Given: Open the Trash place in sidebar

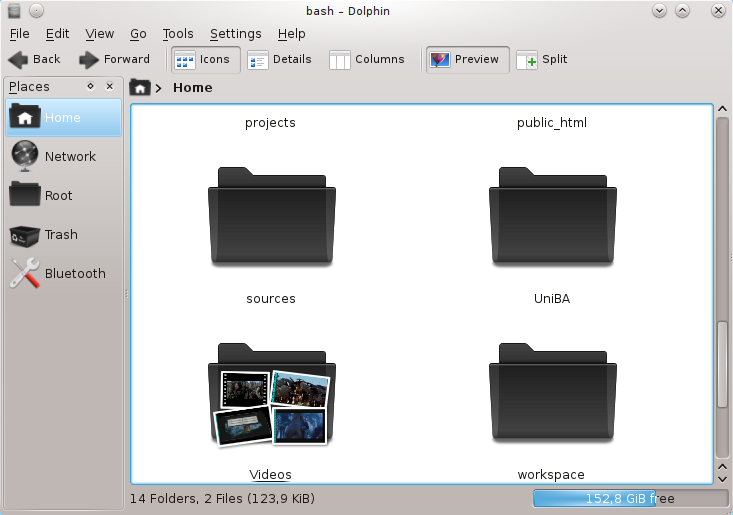Looking at the screenshot, I should [x=63, y=234].
